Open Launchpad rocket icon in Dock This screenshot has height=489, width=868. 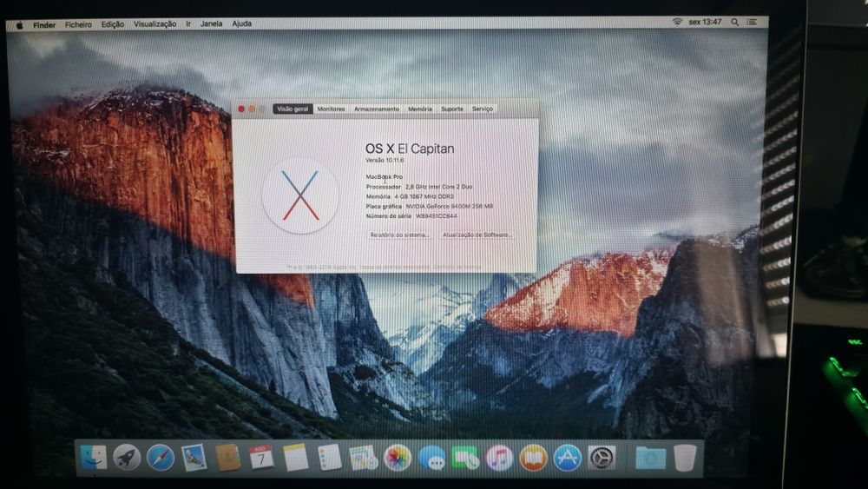pyautogui.click(x=127, y=458)
